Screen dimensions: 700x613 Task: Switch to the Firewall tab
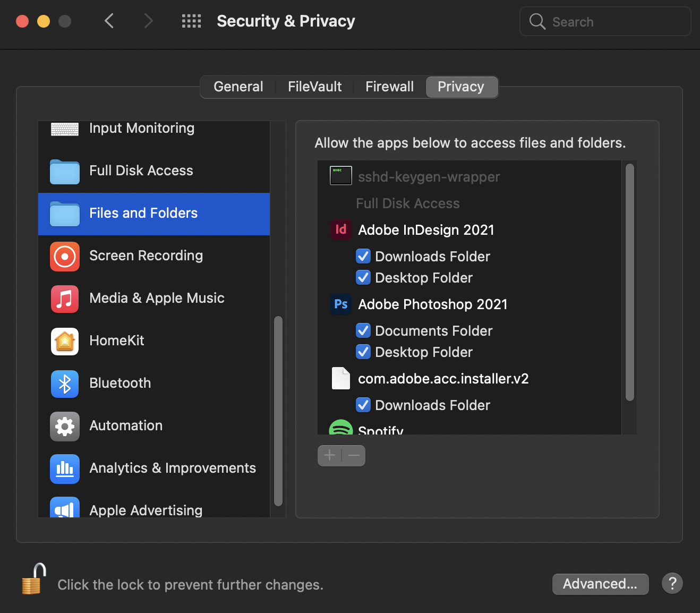point(390,87)
